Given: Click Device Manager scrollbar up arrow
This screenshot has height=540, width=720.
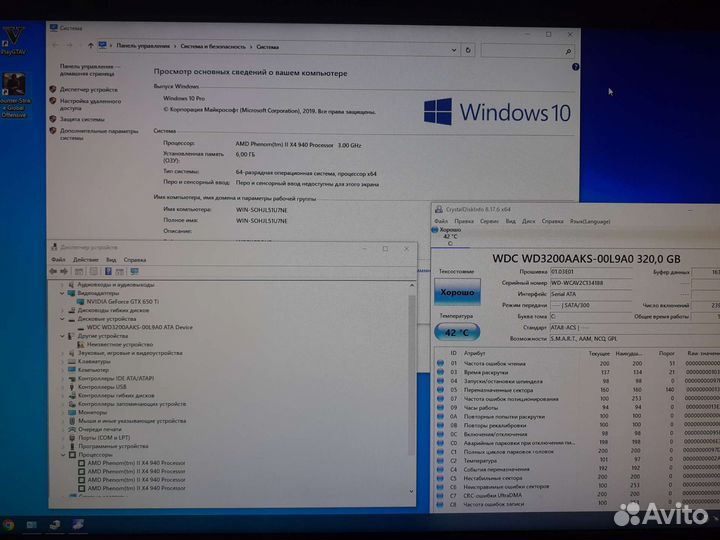Looking at the screenshot, I should pyautogui.click(x=411, y=285).
